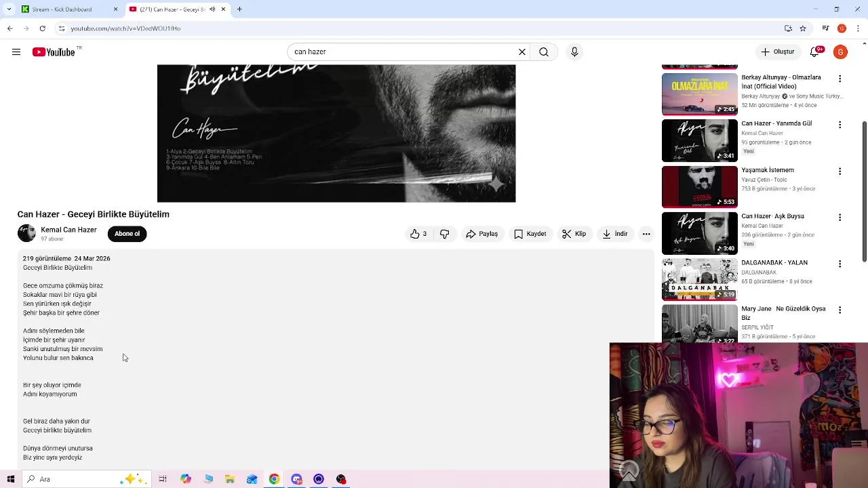Open Chrome media controls icon
868x488 pixels.
pyautogui.click(x=825, y=28)
